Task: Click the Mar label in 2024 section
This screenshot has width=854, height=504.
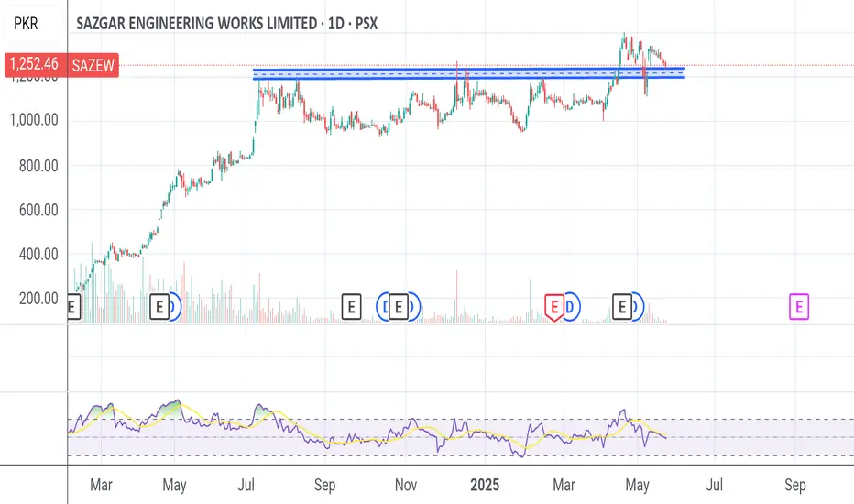Action: tap(101, 485)
